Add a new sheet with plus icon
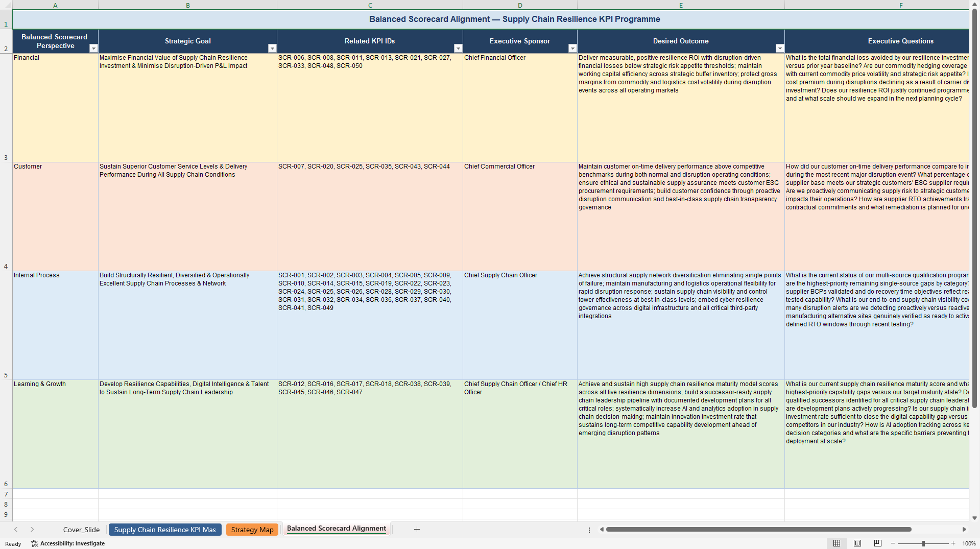This screenshot has width=980, height=549. click(x=417, y=530)
